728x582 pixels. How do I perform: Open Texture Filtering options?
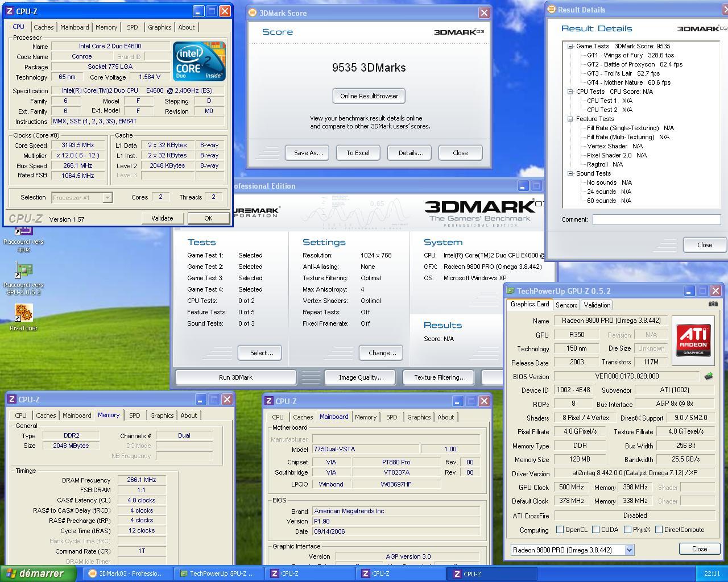click(x=440, y=377)
